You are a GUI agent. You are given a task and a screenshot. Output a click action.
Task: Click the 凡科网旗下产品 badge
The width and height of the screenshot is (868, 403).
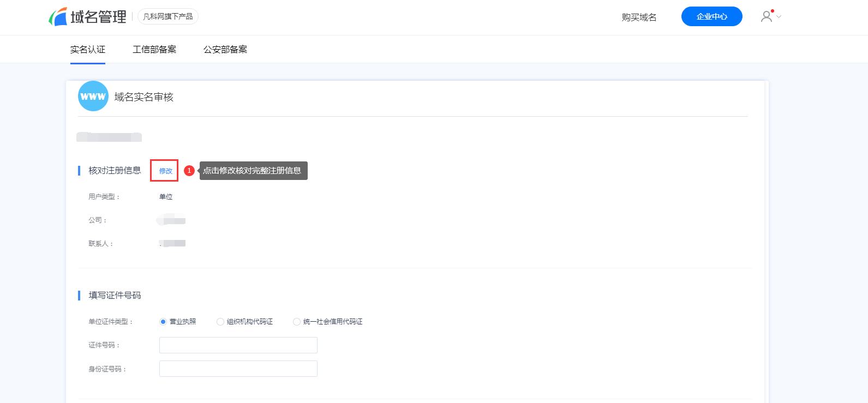point(168,16)
